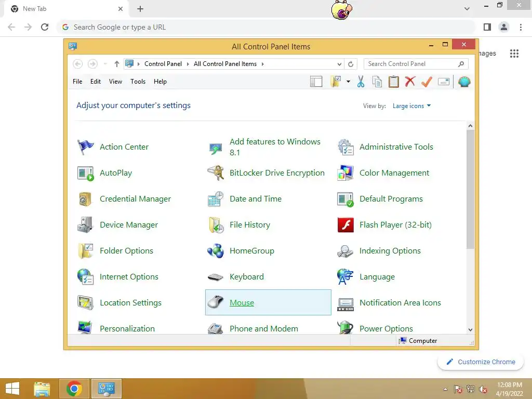The image size is (532, 399).
Task: Open the AutoPlay icon
Action: pos(85,173)
